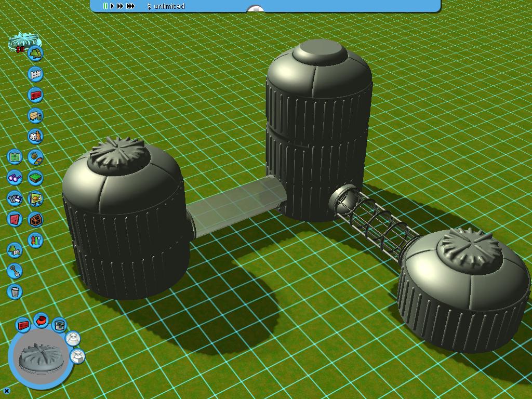Set game speed to normal single-arrow play
The image size is (532, 399).
(x=112, y=6)
